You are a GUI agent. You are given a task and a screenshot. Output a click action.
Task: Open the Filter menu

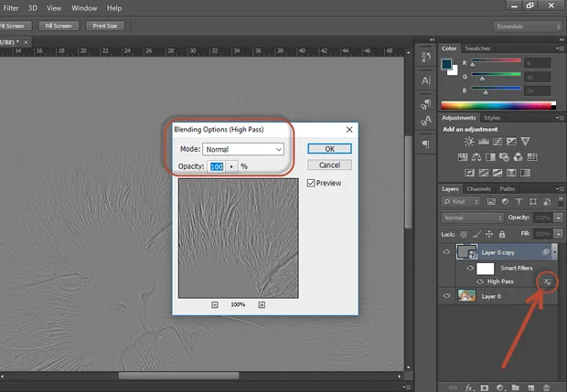(x=11, y=8)
